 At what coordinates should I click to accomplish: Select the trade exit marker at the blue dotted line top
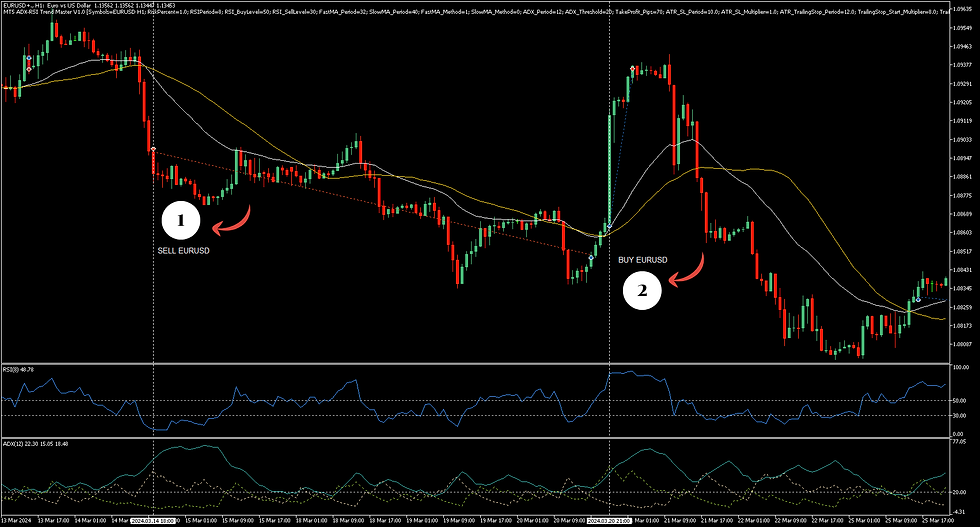pos(632,68)
